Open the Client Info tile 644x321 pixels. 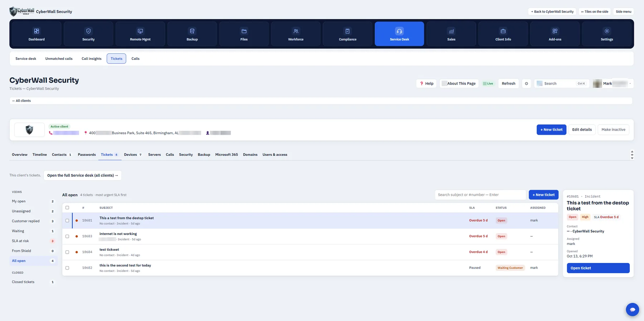pos(503,34)
